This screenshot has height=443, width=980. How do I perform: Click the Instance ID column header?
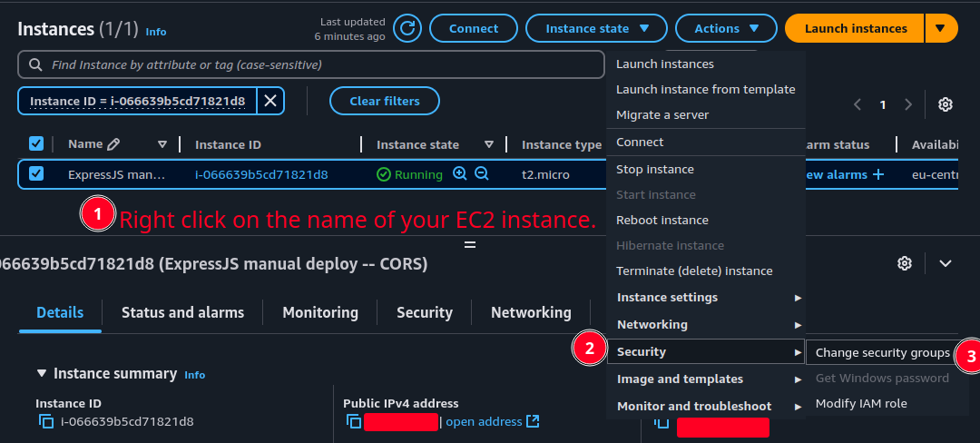point(228,145)
